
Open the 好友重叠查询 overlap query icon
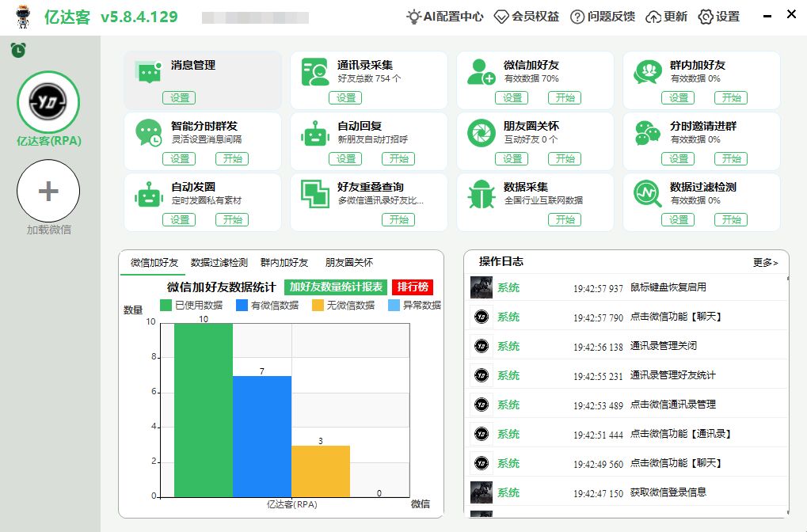(x=314, y=194)
